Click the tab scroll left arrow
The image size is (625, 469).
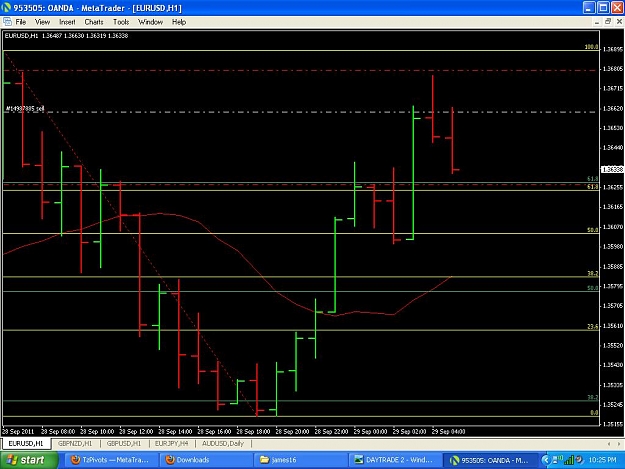click(x=609, y=443)
